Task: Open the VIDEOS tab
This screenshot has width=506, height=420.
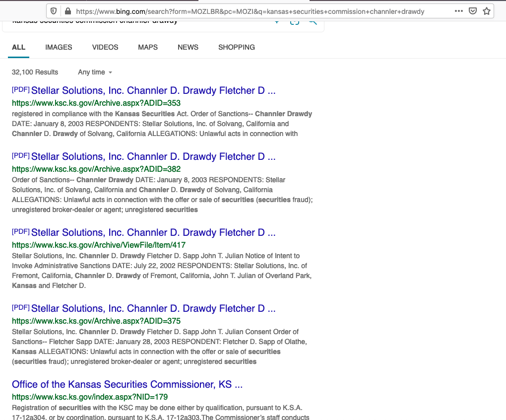Action: [105, 47]
